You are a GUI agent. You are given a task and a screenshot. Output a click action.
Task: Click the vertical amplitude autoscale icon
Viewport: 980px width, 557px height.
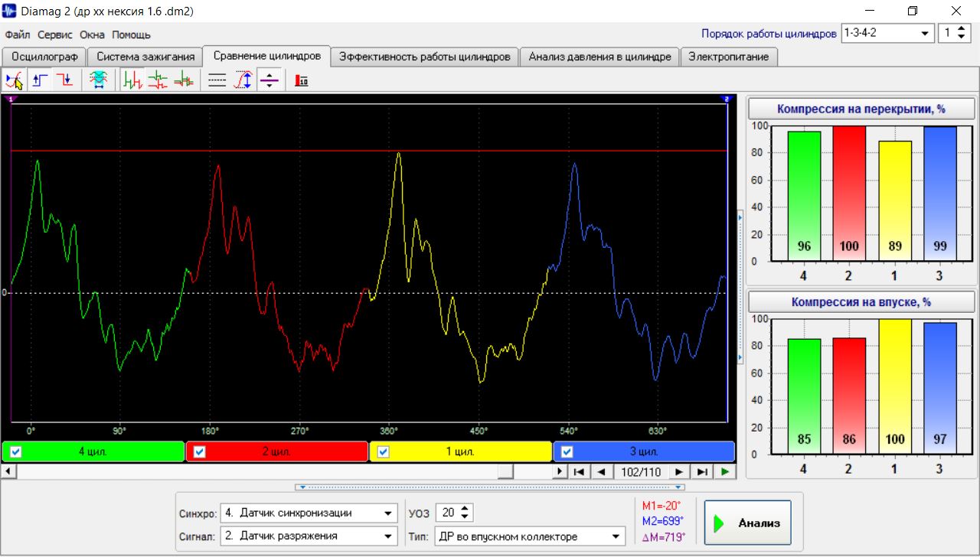(x=243, y=80)
